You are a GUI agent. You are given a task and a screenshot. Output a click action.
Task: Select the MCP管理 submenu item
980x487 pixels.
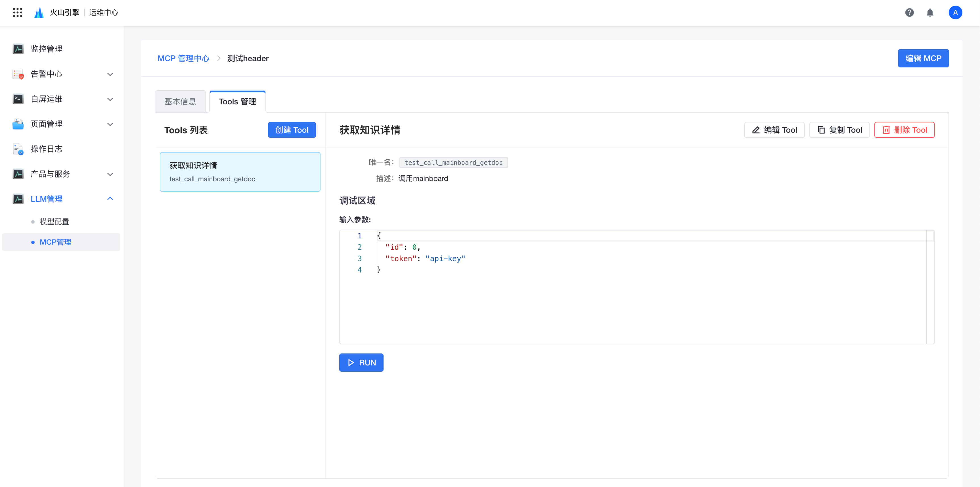56,242
